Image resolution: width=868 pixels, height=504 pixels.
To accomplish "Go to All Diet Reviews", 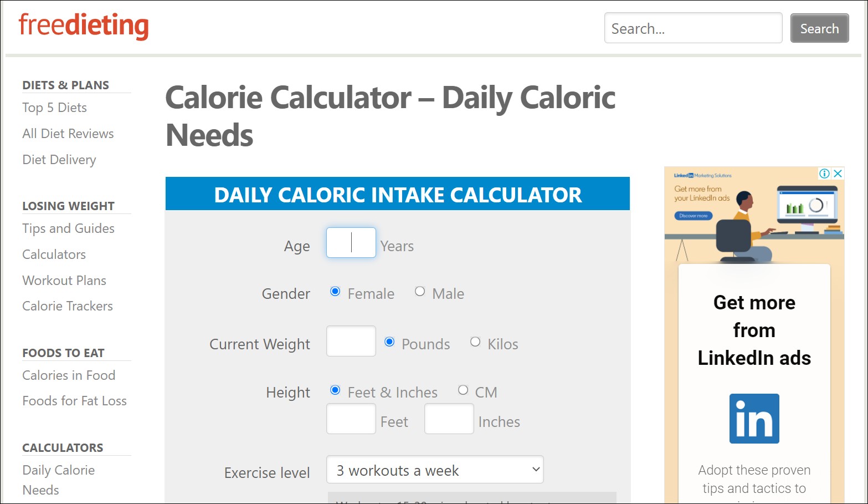I will coord(68,134).
